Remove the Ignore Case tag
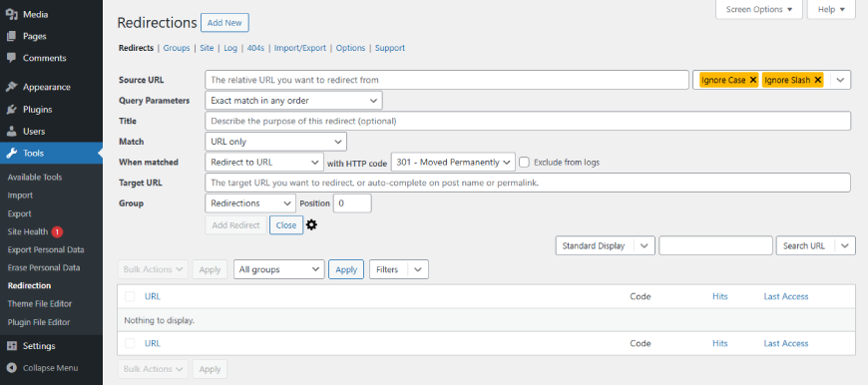The width and height of the screenshot is (868, 385). pos(753,80)
